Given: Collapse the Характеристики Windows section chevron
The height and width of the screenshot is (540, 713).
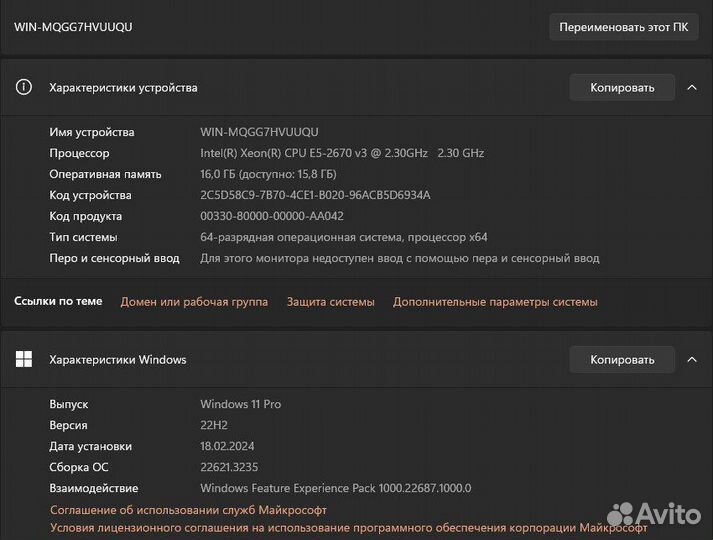Looking at the screenshot, I should coord(692,360).
